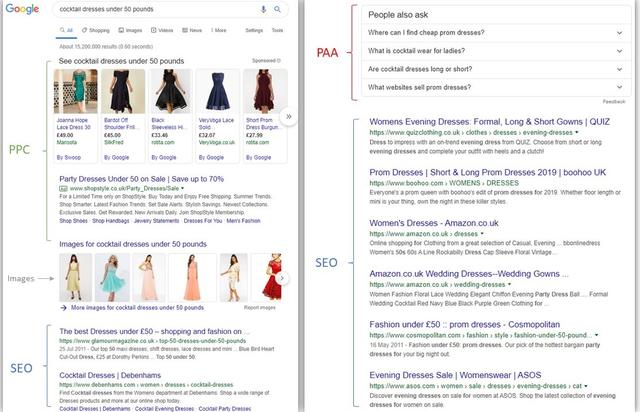The image size is (640, 412).
Task: Open the More search options menu
Action: [217, 31]
